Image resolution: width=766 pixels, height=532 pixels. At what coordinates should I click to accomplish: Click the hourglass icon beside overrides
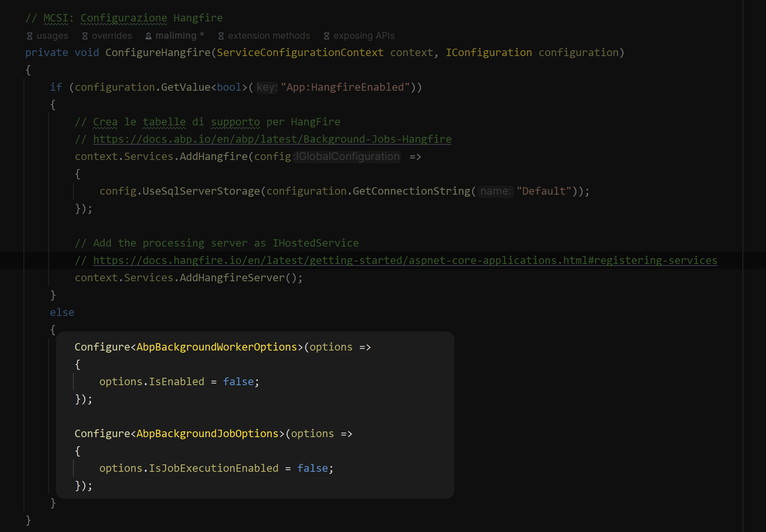pos(85,36)
